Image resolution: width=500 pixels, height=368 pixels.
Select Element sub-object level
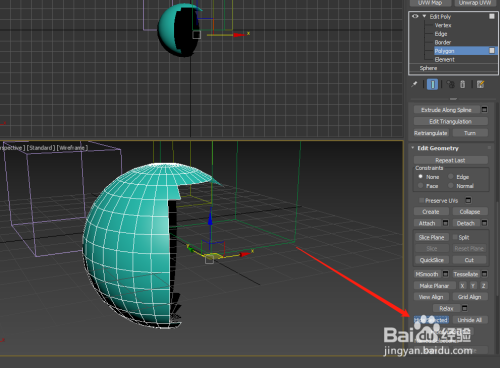[x=444, y=59]
